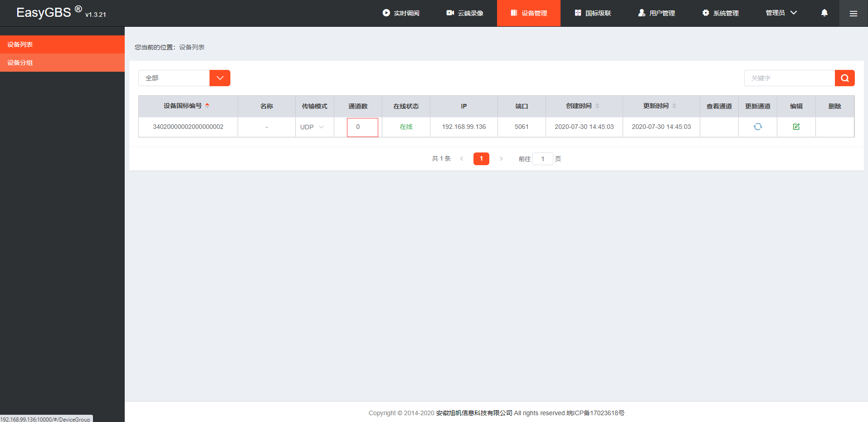Go to previous page arrow
This screenshot has width=868, height=422.
462,159
